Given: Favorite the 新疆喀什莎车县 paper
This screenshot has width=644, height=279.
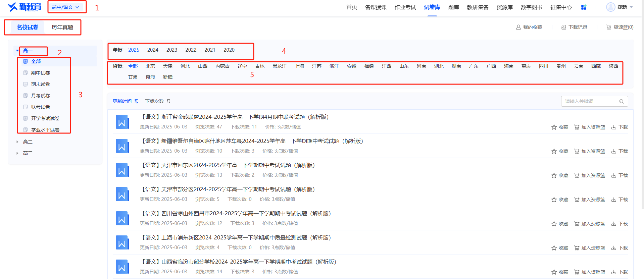Looking at the screenshot, I should [560, 151].
